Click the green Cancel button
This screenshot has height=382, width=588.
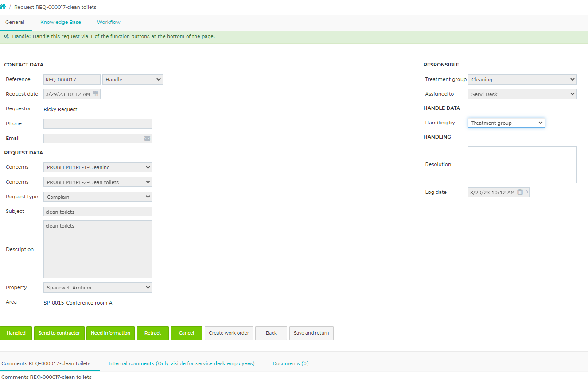pos(187,333)
